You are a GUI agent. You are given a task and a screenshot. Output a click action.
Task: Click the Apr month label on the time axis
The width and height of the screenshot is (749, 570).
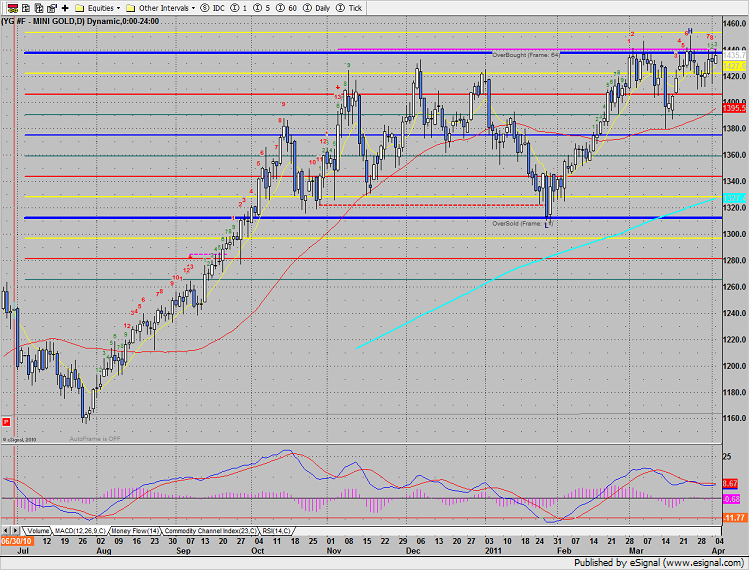click(719, 550)
